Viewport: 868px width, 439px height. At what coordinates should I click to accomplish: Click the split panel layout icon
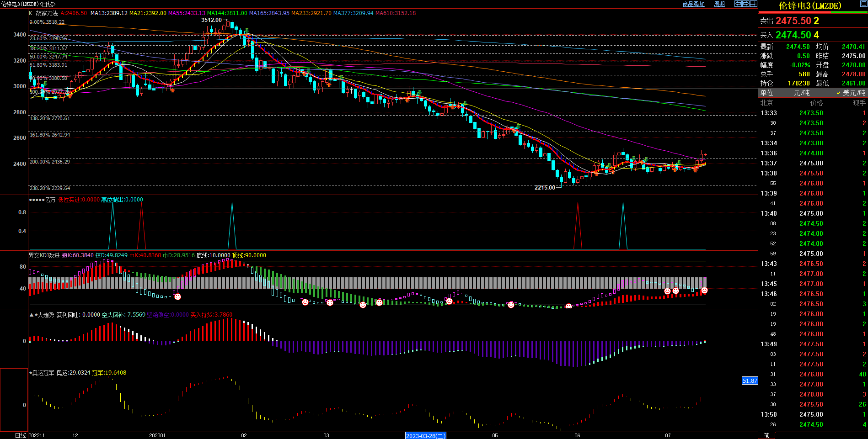tap(753, 4)
